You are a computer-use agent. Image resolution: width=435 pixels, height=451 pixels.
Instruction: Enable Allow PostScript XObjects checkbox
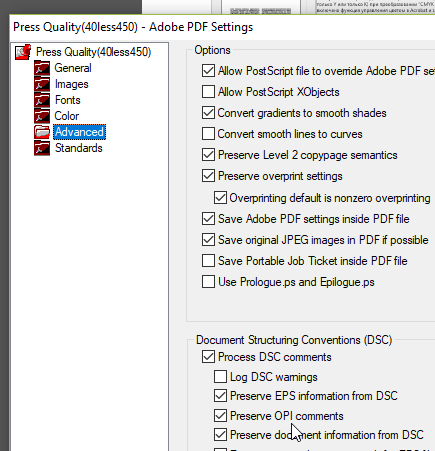coord(208,92)
